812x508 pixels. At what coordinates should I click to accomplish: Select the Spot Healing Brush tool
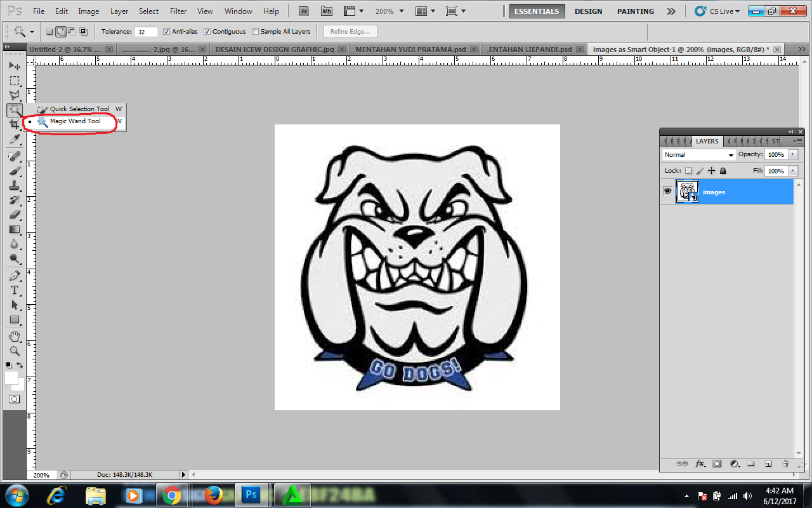tap(14, 156)
